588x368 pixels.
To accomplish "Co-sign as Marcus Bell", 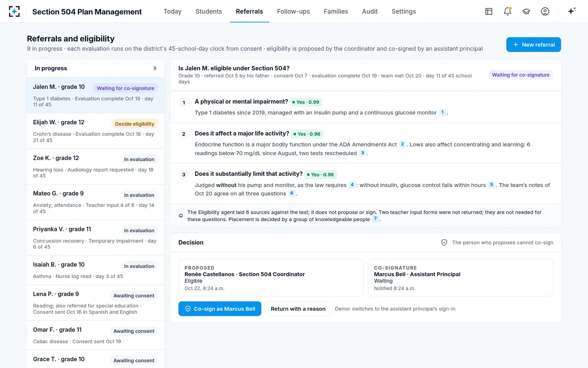I will [x=220, y=309].
